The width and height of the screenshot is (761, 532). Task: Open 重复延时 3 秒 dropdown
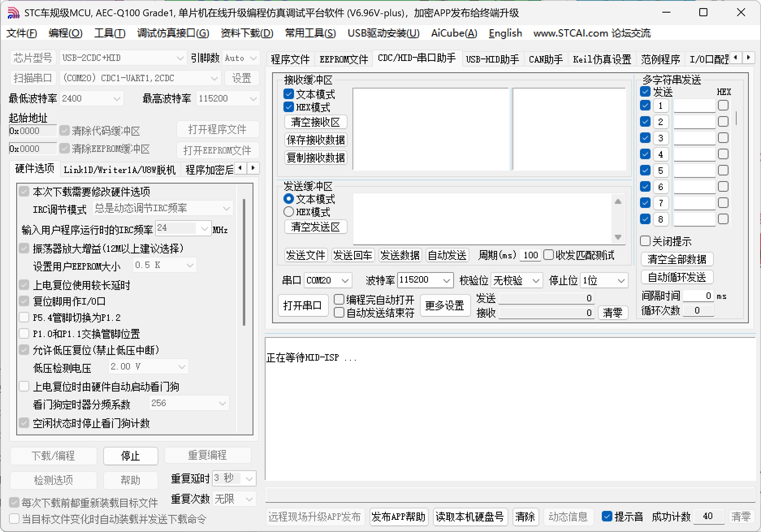click(234, 478)
